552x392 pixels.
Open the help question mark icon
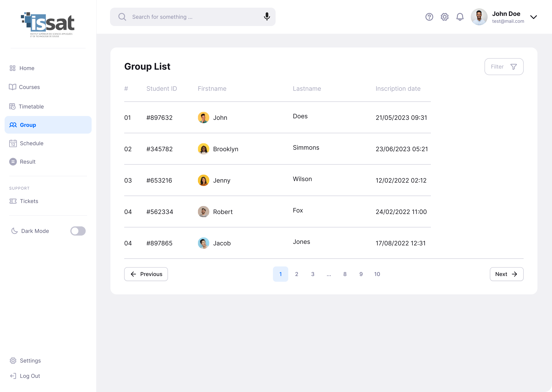tap(429, 17)
